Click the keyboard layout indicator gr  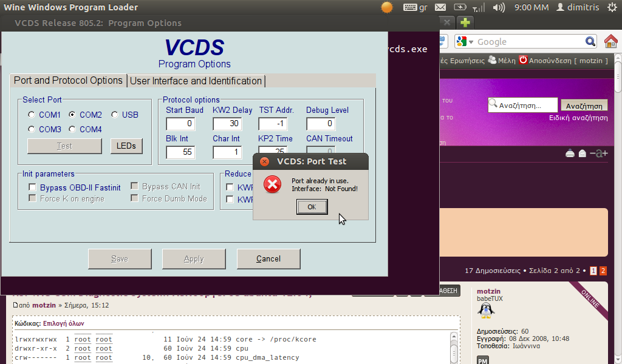(415, 7)
